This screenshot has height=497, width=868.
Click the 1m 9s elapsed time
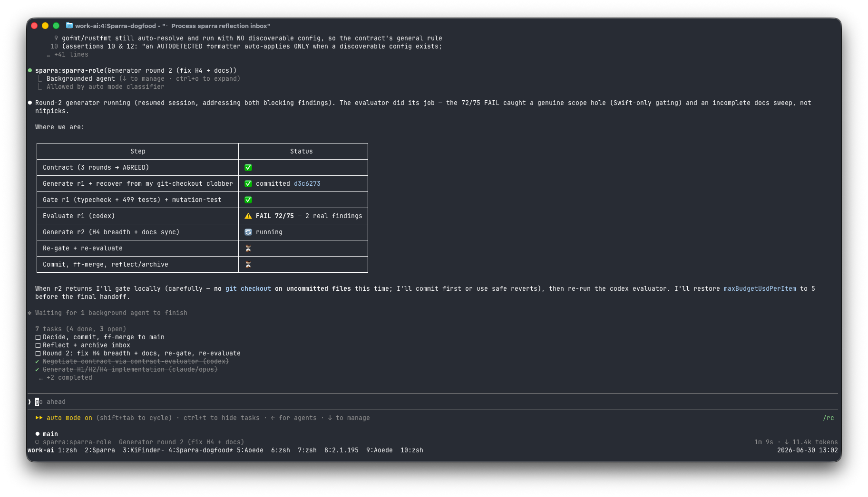point(764,442)
